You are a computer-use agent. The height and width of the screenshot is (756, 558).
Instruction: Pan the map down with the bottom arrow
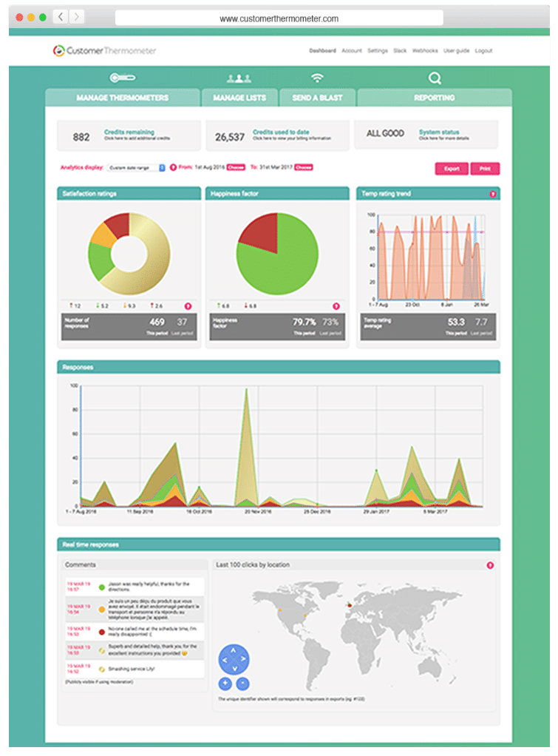click(234, 669)
